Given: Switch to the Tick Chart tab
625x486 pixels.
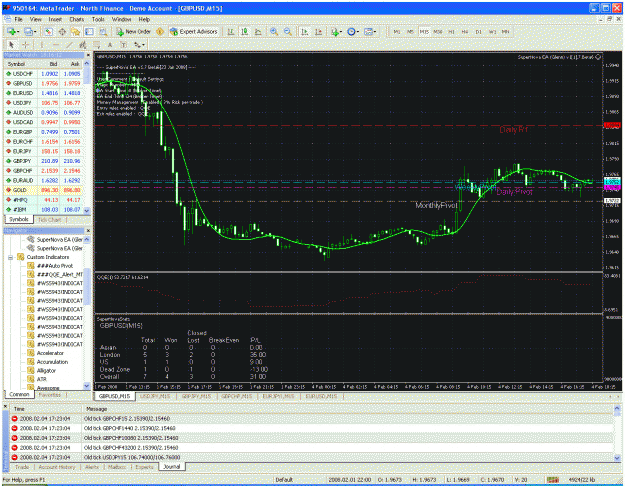Looking at the screenshot, I should tap(49, 220).
